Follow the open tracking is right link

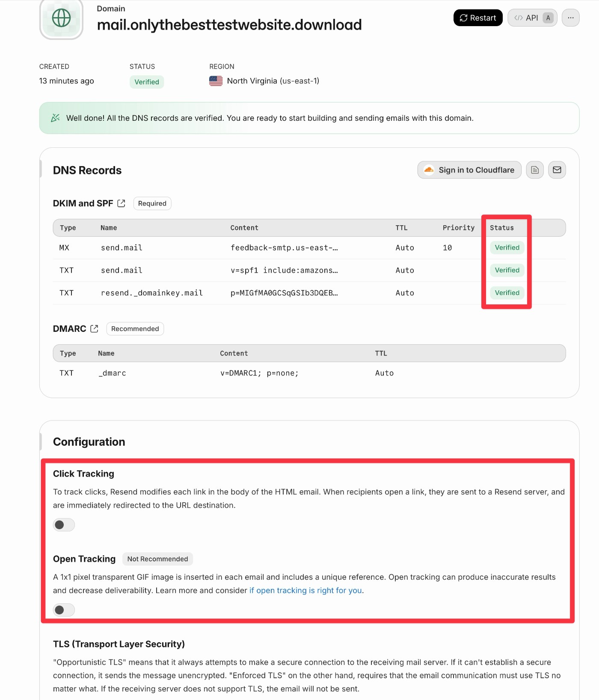[x=305, y=590]
